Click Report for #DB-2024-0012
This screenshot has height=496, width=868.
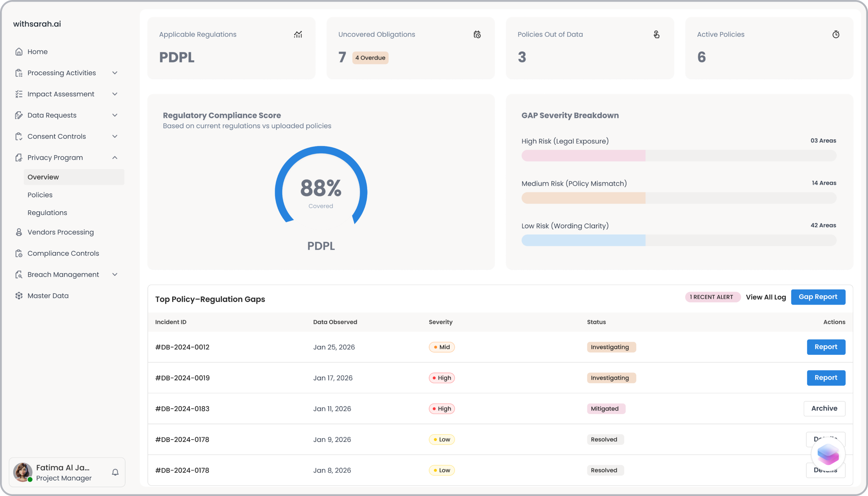pos(826,347)
